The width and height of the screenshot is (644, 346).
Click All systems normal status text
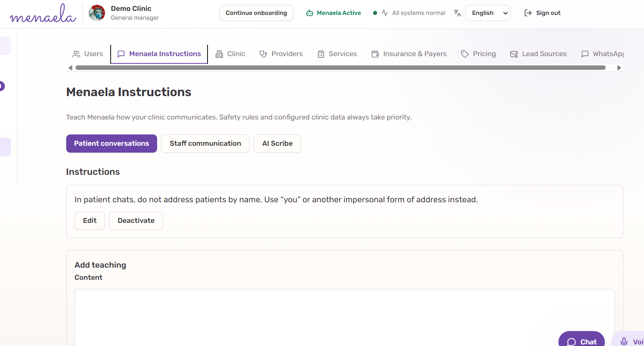click(419, 13)
